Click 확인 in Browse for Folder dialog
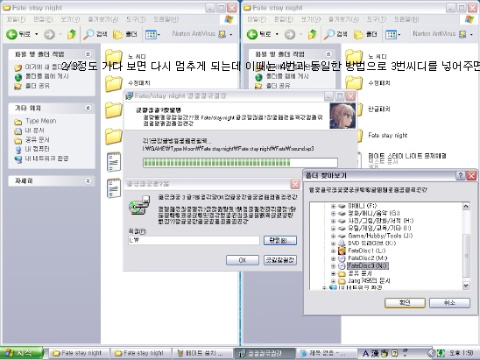The width and height of the screenshot is (480, 360). point(405,303)
